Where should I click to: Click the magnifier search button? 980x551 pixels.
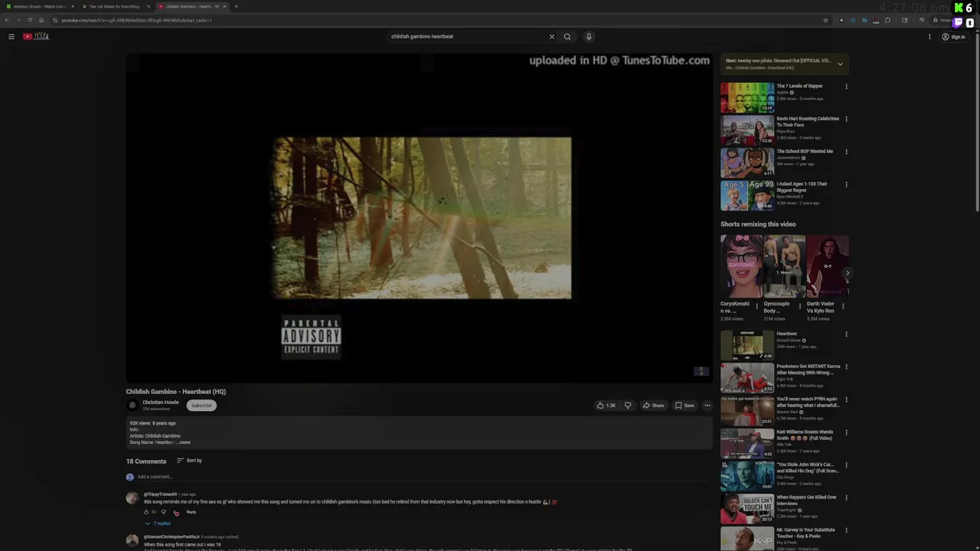(567, 37)
